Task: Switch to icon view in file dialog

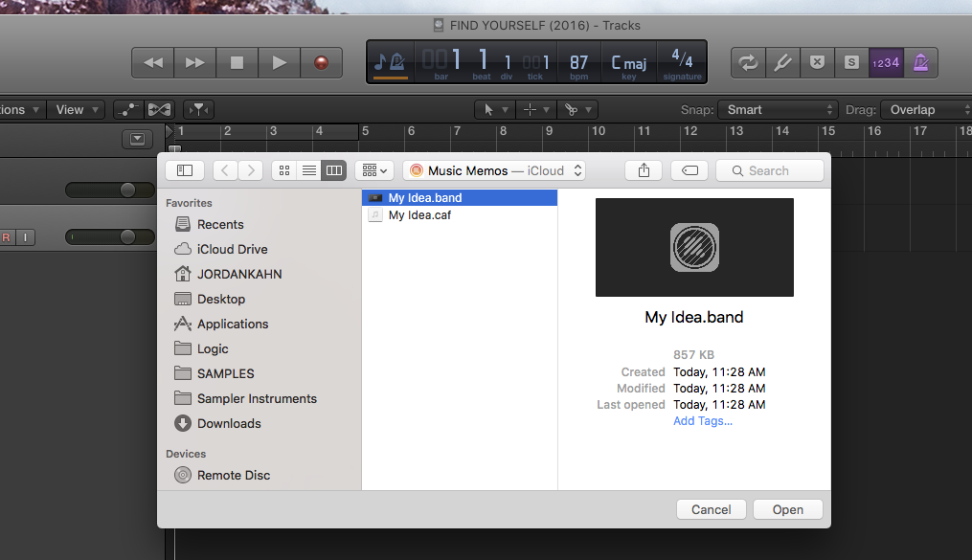Action: pyautogui.click(x=283, y=170)
